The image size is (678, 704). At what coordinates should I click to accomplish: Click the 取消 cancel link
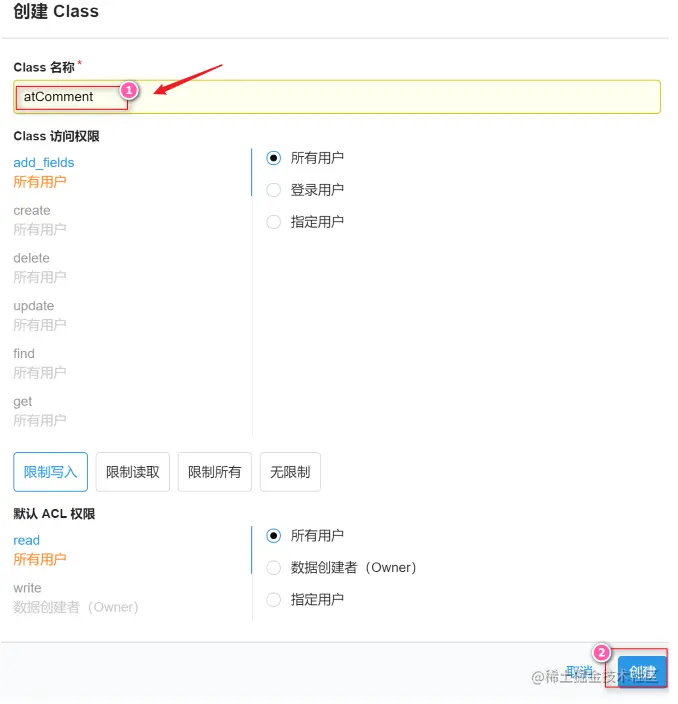click(579, 672)
